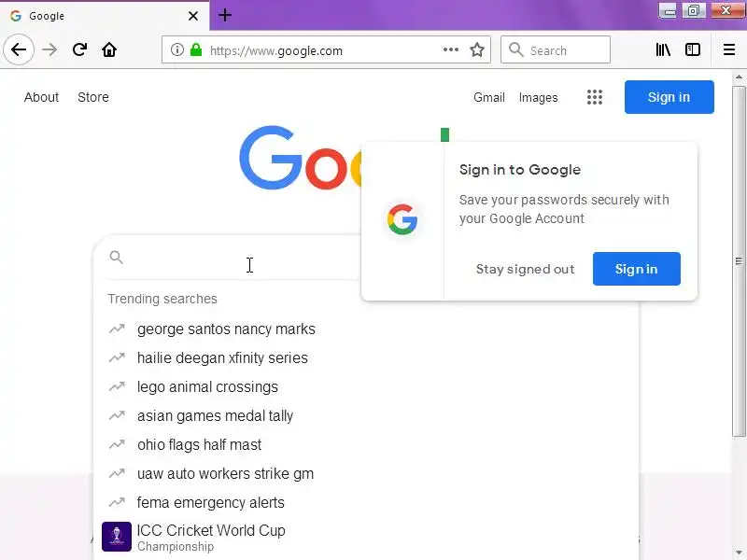Screen dimensions: 747x560
Task: Click trending arrow beside george santos nancy marks
Action: pyautogui.click(x=117, y=329)
